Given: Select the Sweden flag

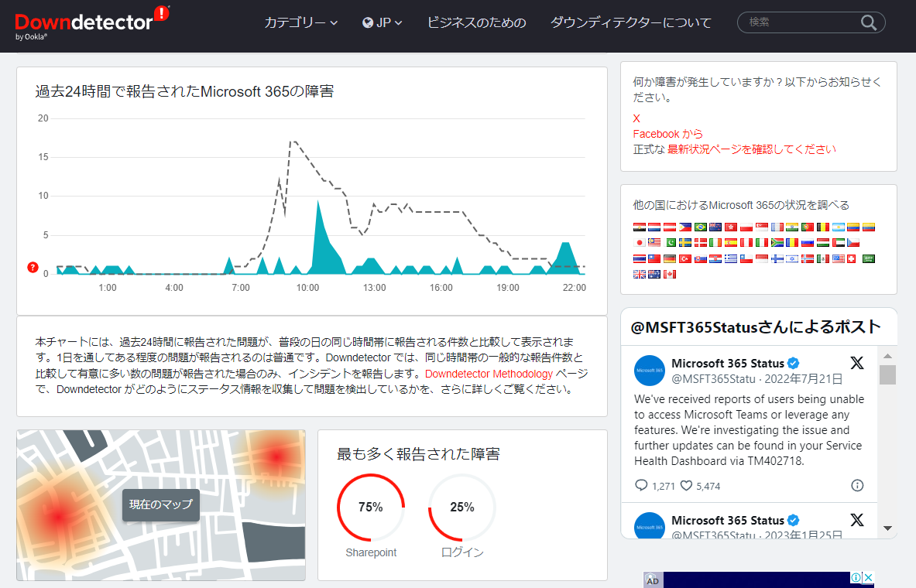Looking at the screenshot, I should point(685,242).
